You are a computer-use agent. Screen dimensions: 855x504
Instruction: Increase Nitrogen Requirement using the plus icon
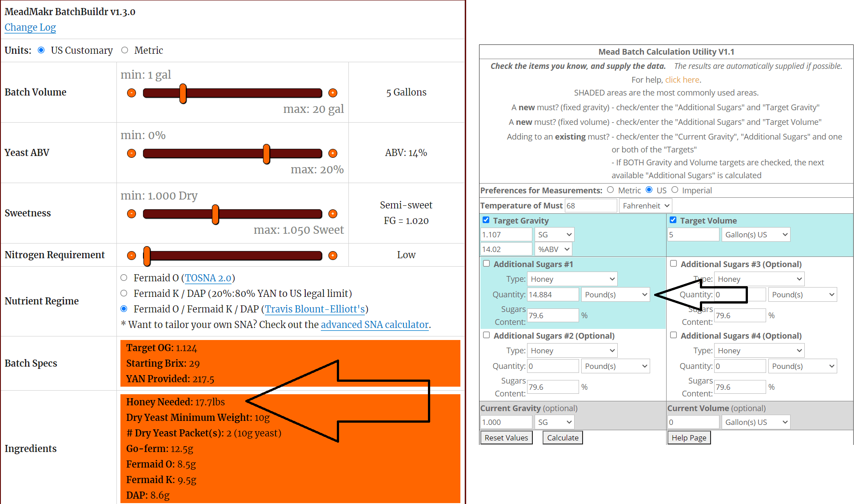[x=333, y=255]
